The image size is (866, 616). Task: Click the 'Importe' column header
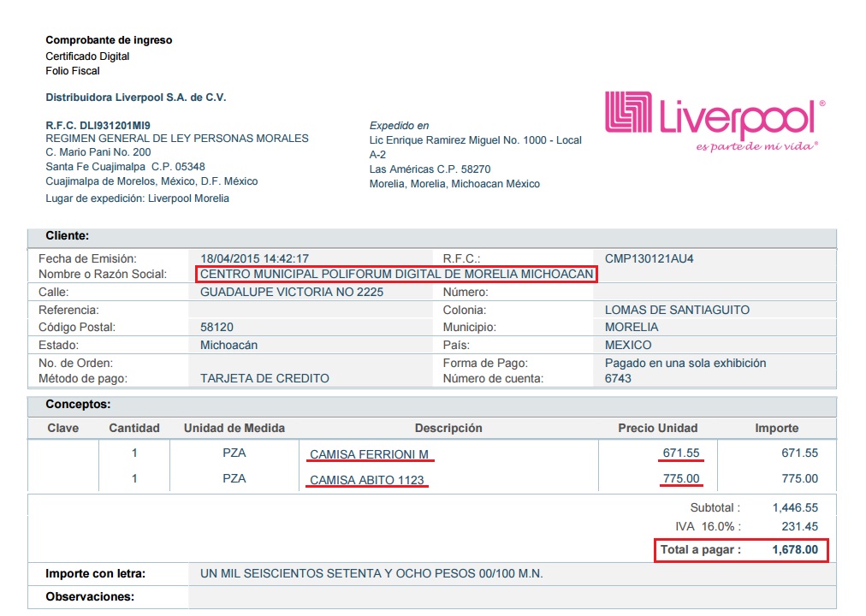pyautogui.click(x=776, y=428)
